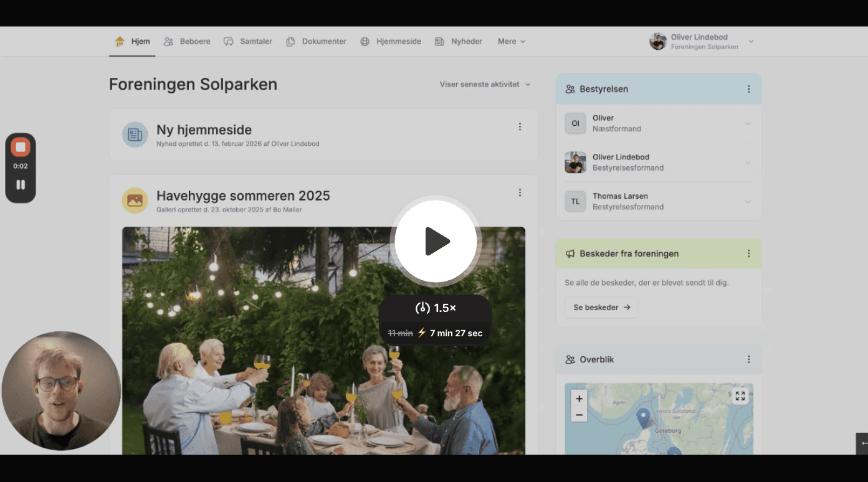Zoom in on the map
868x482 pixels.
click(579, 399)
